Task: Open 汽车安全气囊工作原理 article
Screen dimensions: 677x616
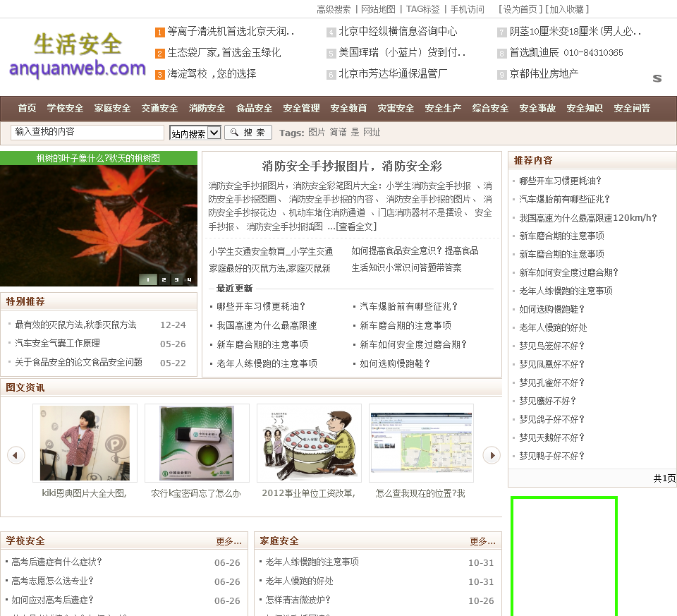Action: (x=57, y=344)
